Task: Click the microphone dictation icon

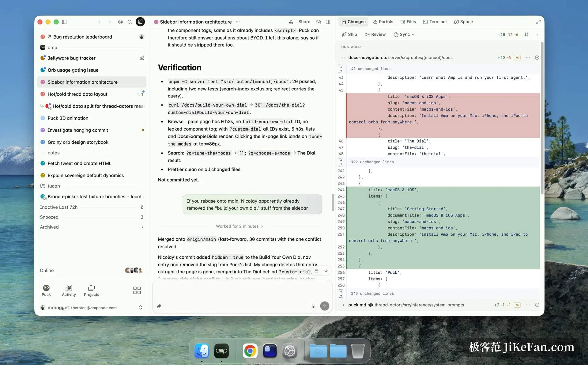Action: point(313,306)
